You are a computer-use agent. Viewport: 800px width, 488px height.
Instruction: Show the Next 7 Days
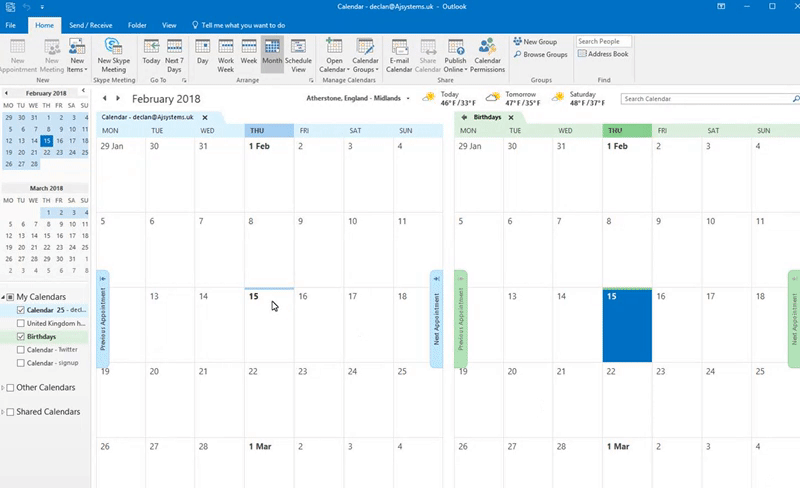coord(174,56)
